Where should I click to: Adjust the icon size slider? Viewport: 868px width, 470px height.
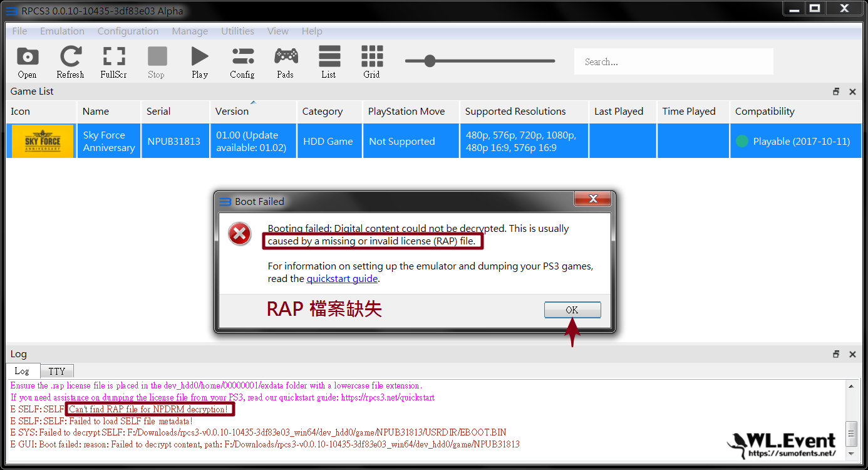tap(430, 61)
